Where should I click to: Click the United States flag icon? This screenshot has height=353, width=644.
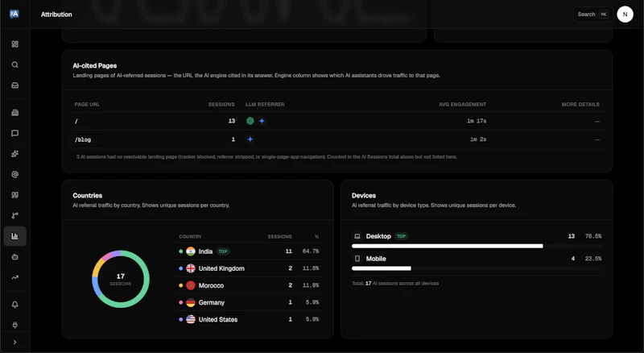191,319
